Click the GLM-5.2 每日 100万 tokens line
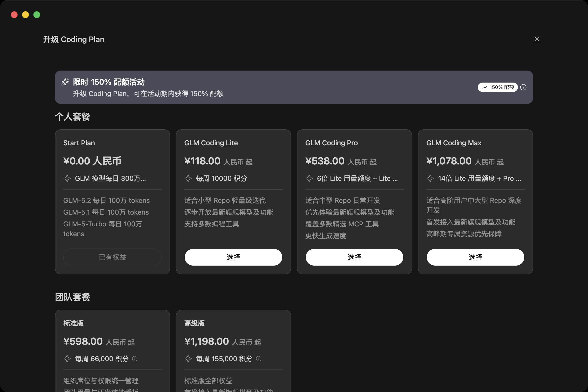This screenshot has width=588, height=392. (x=107, y=200)
